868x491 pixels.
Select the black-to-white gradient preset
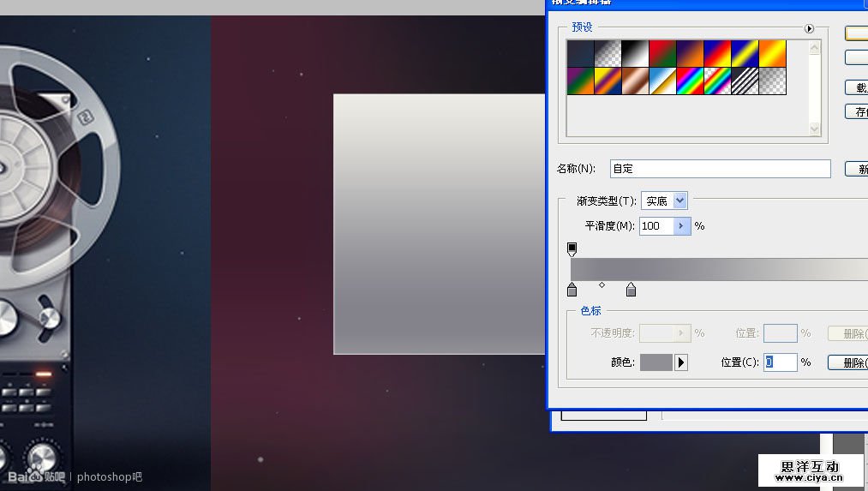pos(635,54)
